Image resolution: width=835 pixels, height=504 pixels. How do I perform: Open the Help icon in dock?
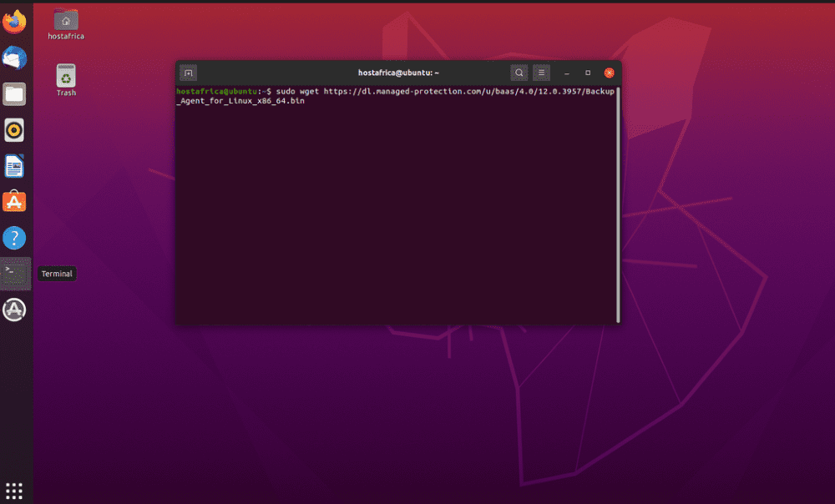(x=14, y=238)
